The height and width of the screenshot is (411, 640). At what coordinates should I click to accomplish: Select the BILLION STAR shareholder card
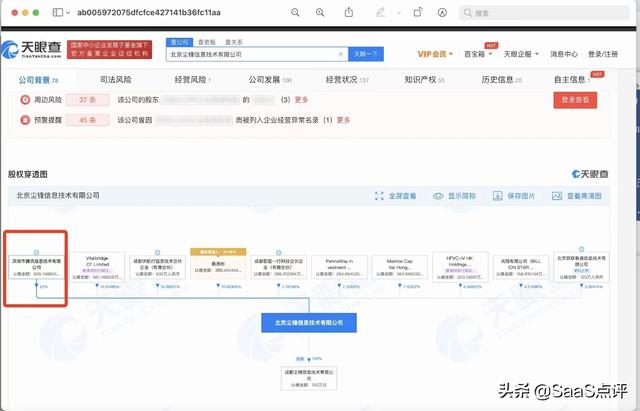coord(521,267)
